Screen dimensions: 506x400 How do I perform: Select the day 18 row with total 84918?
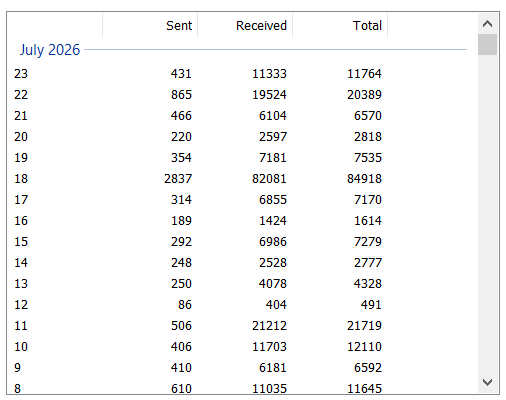[x=242, y=178]
